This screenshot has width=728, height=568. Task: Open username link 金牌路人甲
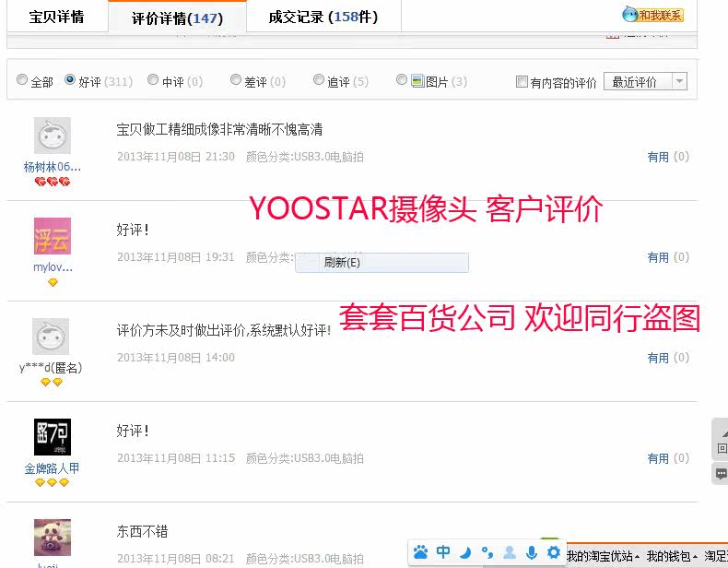click(x=52, y=468)
